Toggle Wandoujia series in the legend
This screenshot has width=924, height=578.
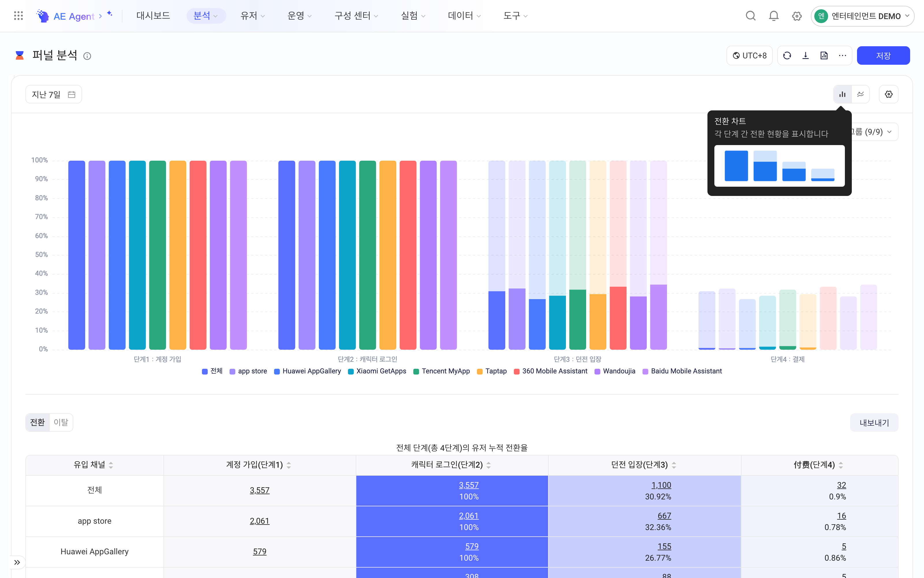click(615, 371)
